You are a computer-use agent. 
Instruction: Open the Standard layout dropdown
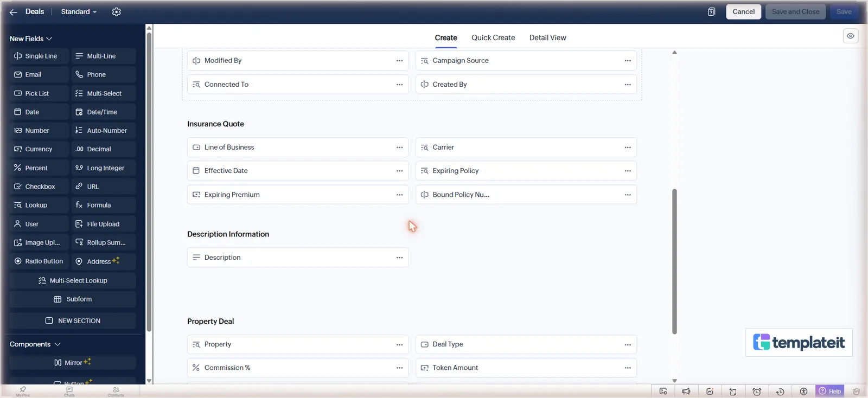click(79, 12)
